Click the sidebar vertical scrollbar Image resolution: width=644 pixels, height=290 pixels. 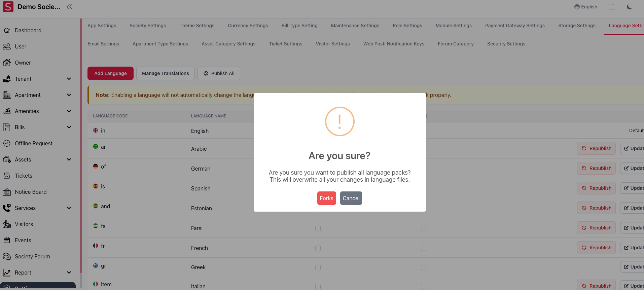pos(81,145)
